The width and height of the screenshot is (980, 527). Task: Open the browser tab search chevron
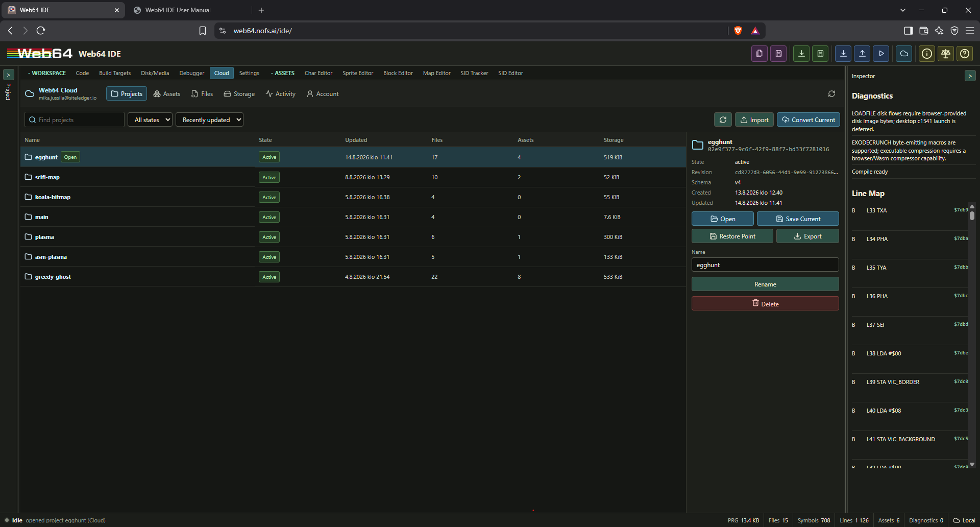[x=903, y=10]
